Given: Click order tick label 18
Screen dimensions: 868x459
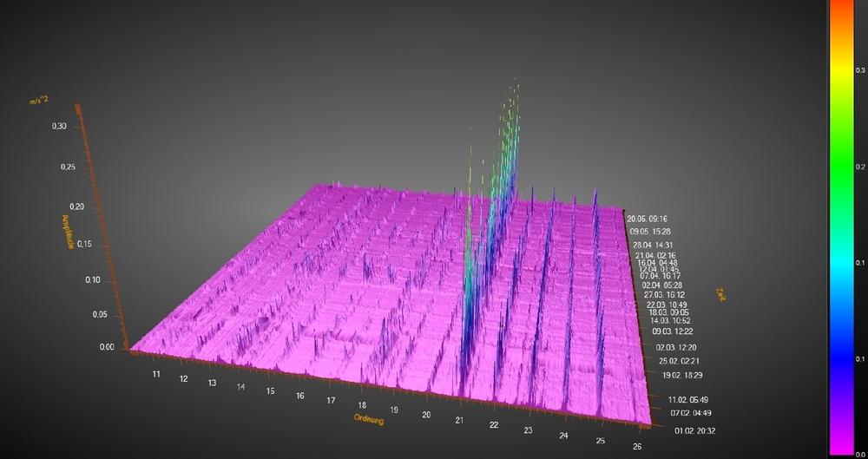Looking at the screenshot, I should [362, 405].
